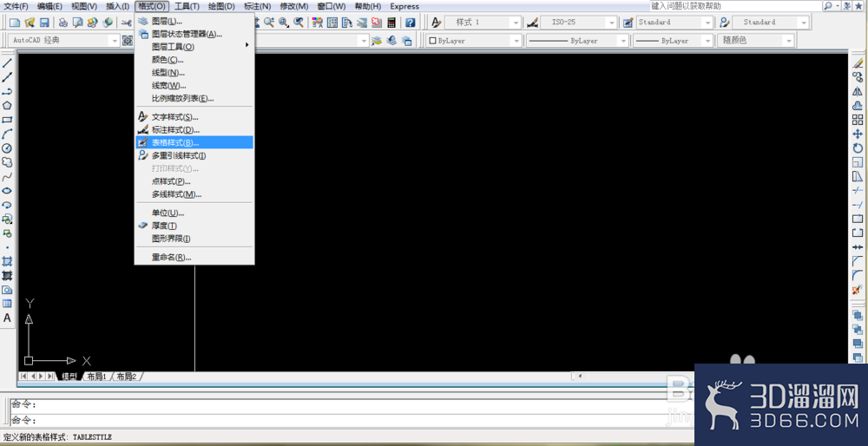
Task: Click the Zoom Previous magnifier icon
Action: pos(299,23)
